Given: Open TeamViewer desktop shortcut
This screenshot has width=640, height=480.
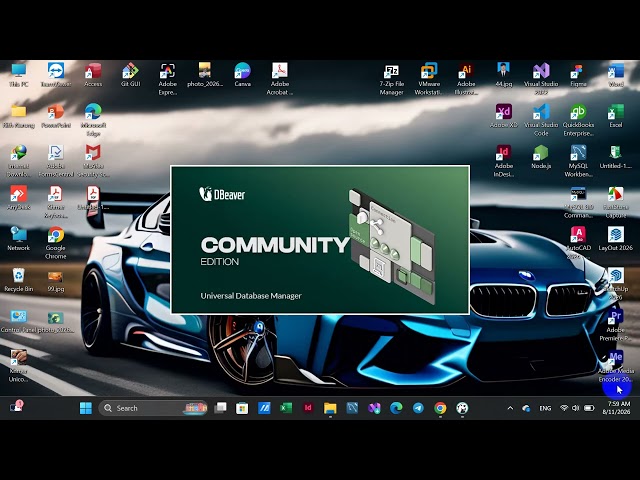Looking at the screenshot, I should click(x=56, y=75).
